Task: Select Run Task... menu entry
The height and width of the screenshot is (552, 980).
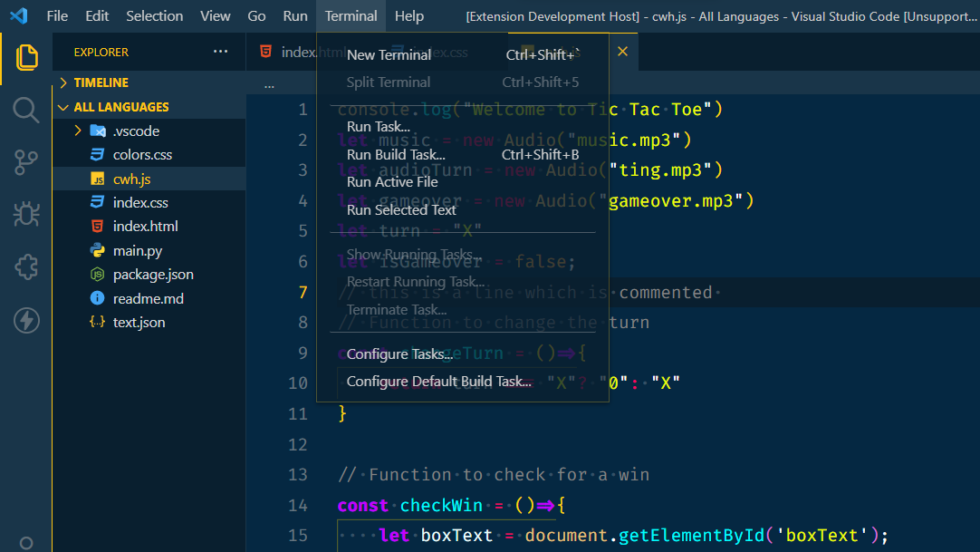Action: click(x=463, y=126)
